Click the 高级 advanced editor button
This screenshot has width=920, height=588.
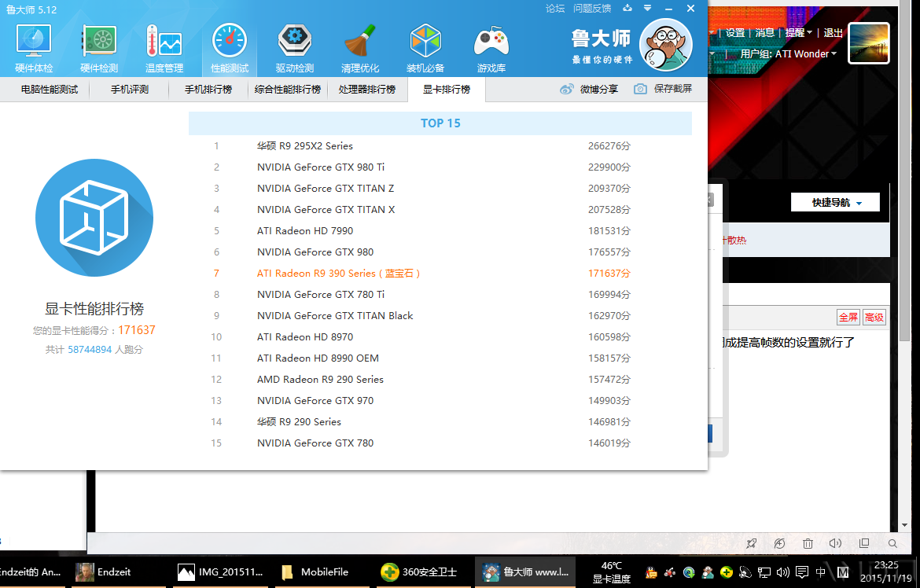point(874,318)
